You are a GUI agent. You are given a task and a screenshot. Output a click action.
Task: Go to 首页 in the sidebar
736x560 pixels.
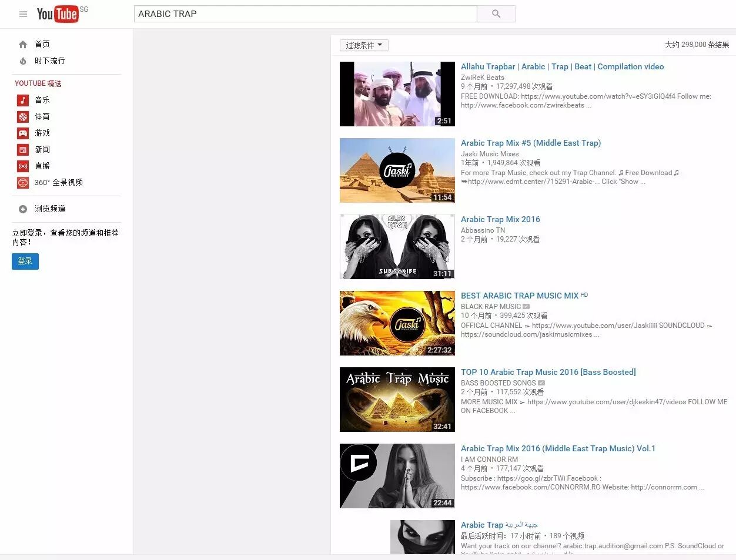pos(42,45)
